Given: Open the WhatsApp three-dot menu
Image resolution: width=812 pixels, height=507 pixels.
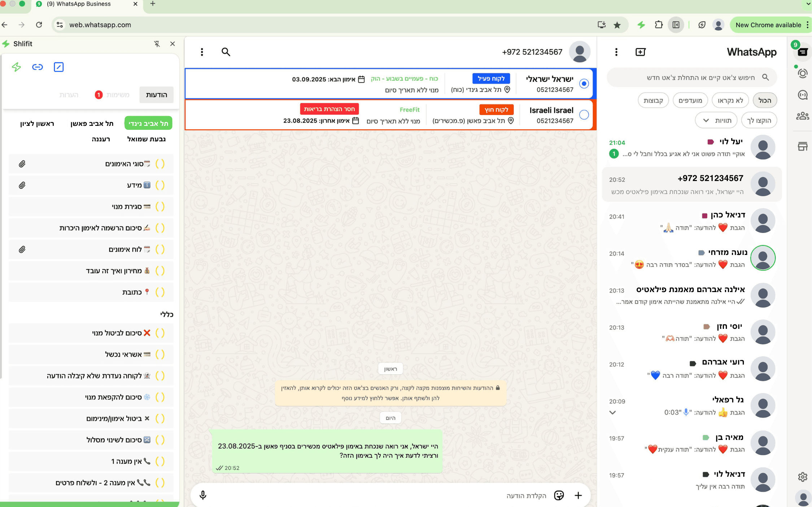Looking at the screenshot, I should tap(616, 52).
